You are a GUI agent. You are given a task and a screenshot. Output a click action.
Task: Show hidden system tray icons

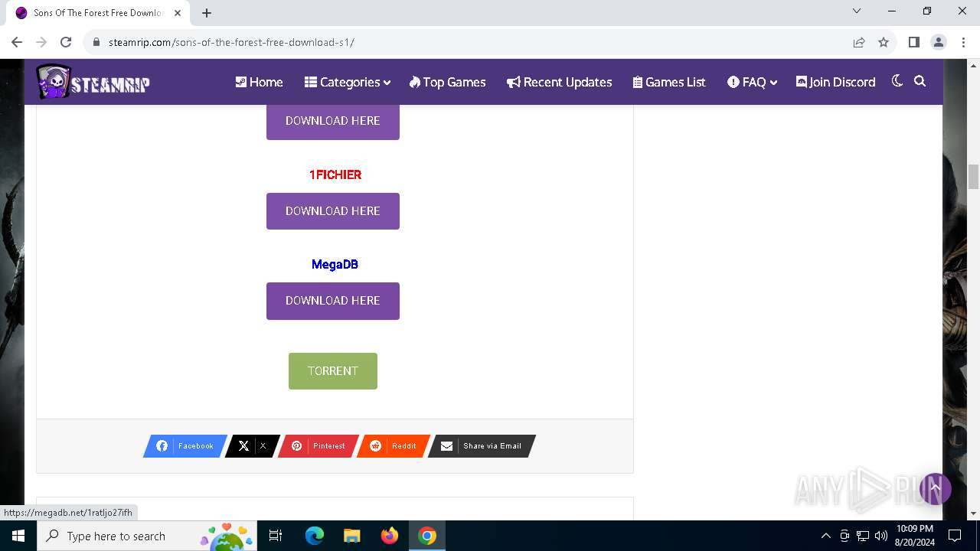(826, 536)
